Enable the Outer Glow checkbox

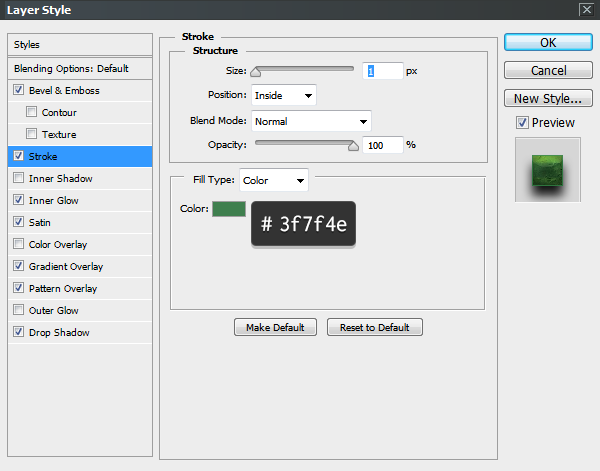pyautogui.click(x=18, y=310)
